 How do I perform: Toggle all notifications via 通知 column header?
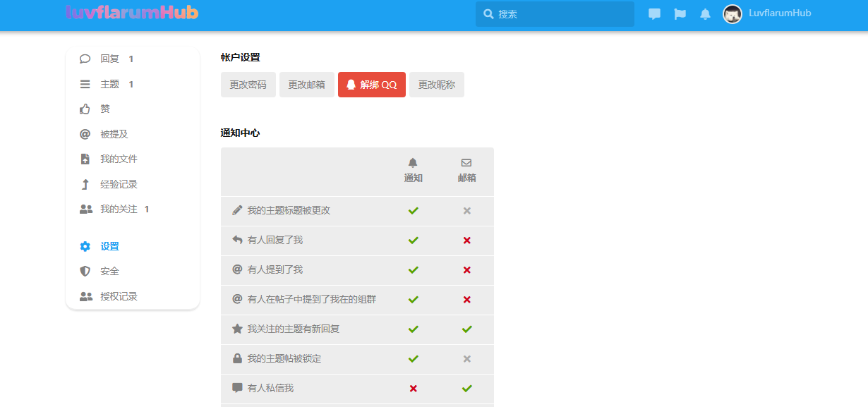(414, 171)
